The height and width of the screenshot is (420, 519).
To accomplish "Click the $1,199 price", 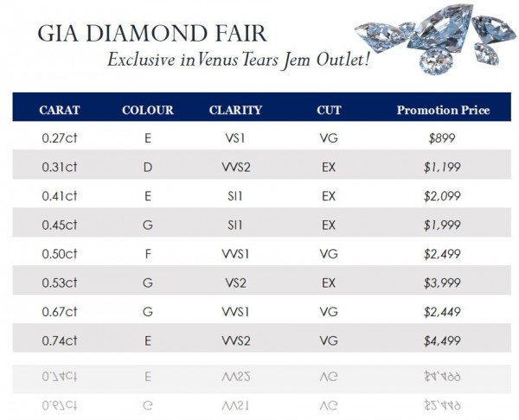I will (x=442, y=166).
